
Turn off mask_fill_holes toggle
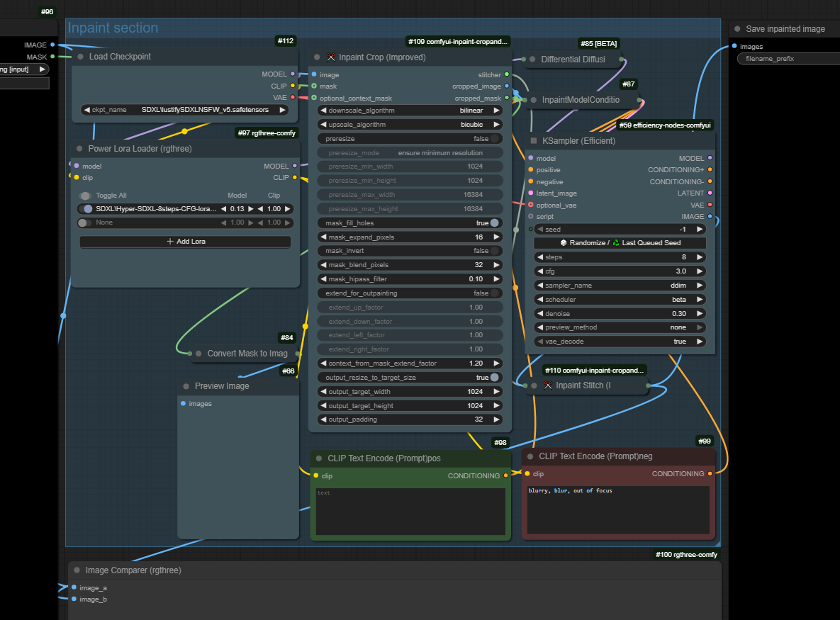495,223
